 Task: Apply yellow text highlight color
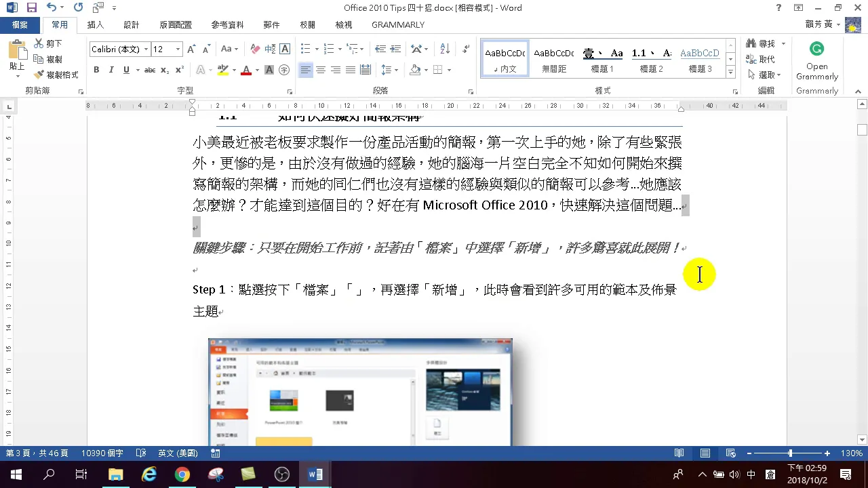(222, 70)
